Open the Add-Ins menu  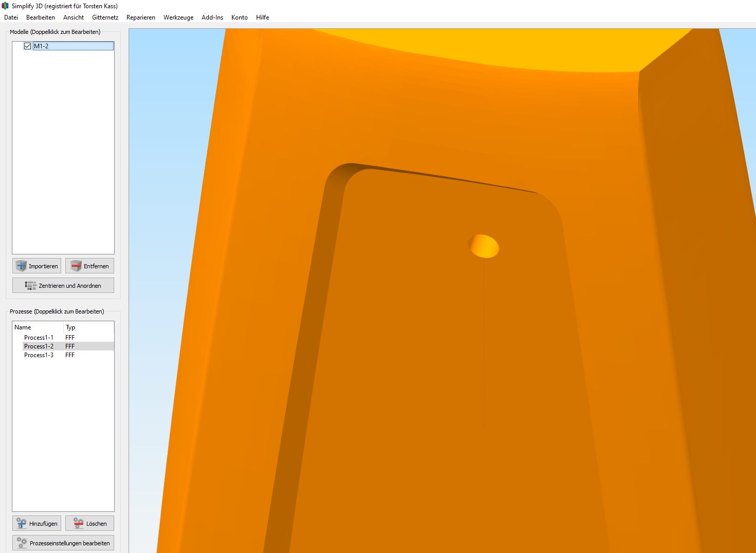212,17
